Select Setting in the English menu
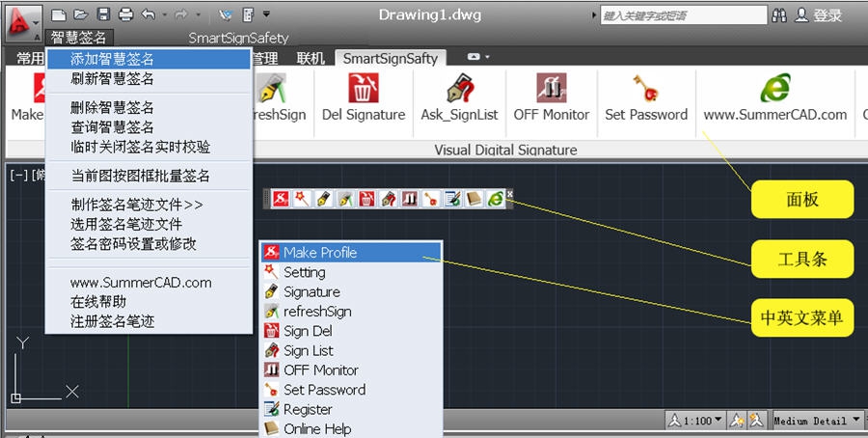This screenshot has width=868, height=438. 351,272
